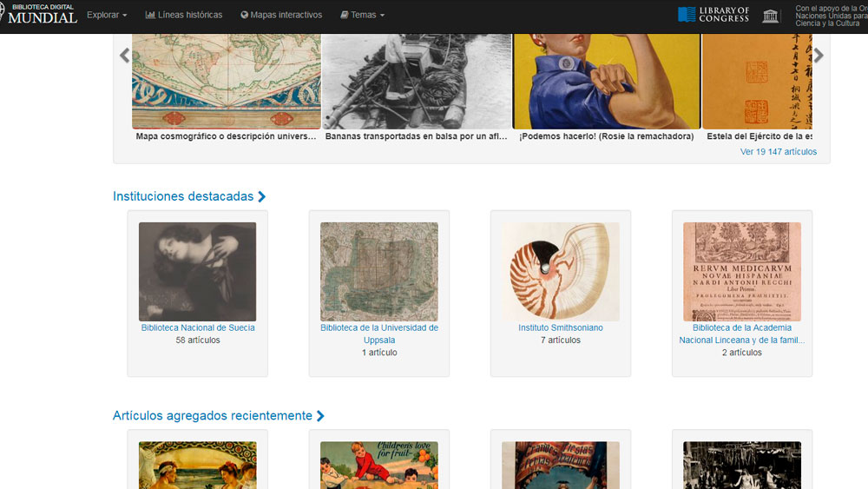The height and width of the screenshot is (489, 868).
Task: Open Mapas interactivos in the navbar
Action: [281, 15]
